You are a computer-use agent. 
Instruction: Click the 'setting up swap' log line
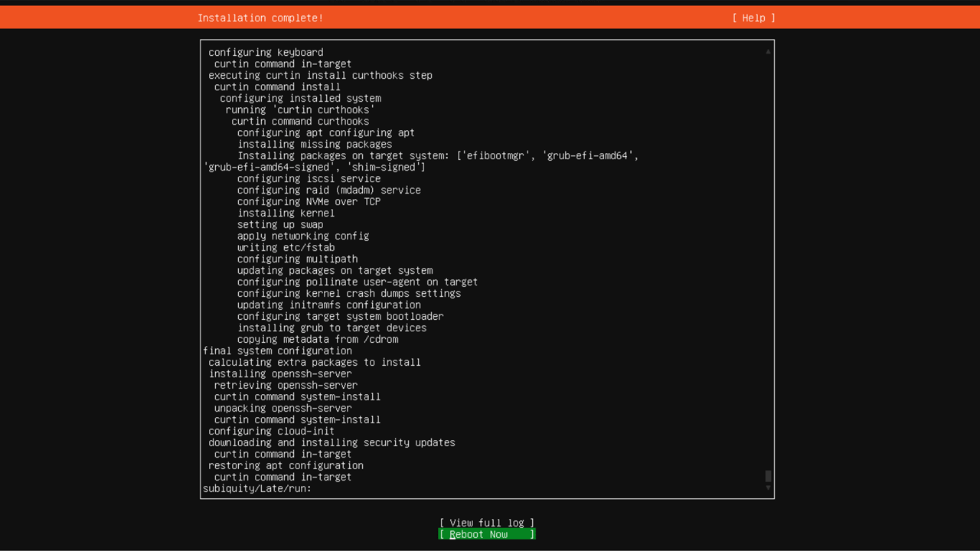click(280, 225)
